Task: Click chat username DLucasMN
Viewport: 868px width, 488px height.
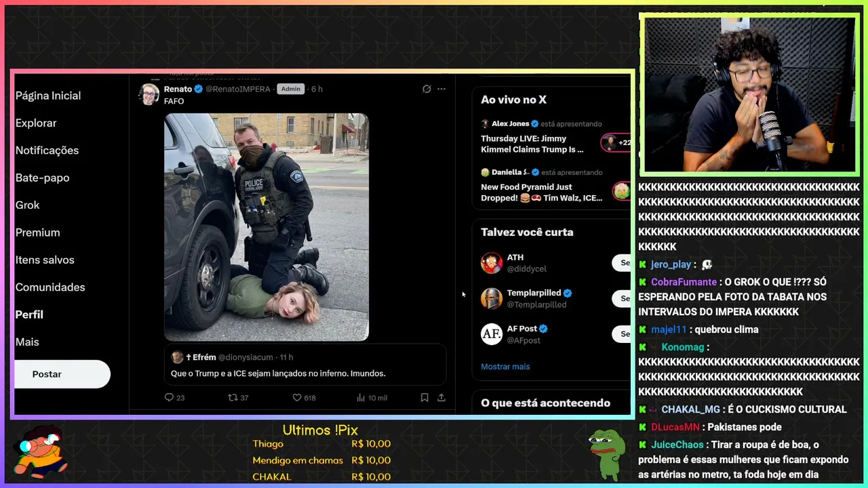Action: [675, 427]
